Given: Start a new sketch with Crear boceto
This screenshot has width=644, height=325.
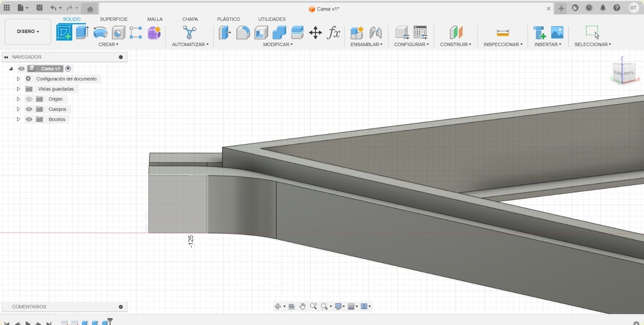Looking at the screenshot, I should coord(64,33).
